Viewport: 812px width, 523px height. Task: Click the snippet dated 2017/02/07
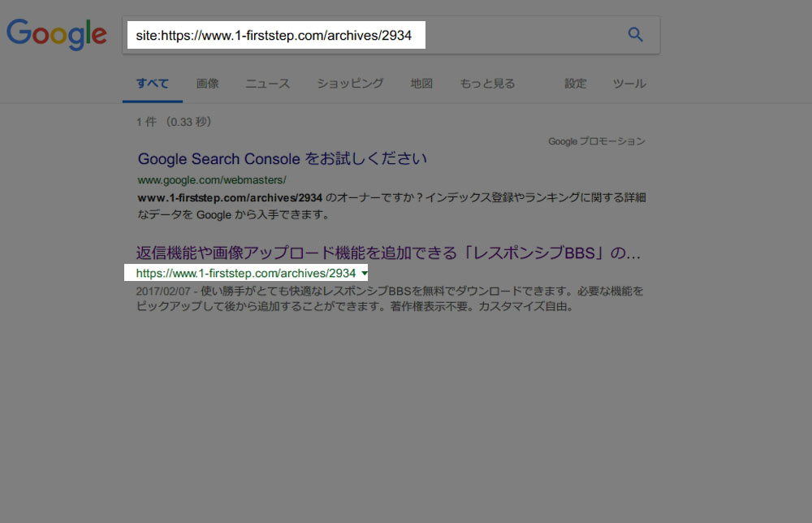click(x=390, y=299)
